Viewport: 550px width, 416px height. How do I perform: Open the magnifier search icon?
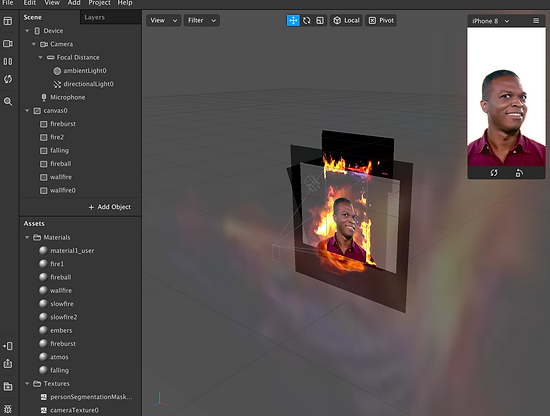(x=8, y=102)
